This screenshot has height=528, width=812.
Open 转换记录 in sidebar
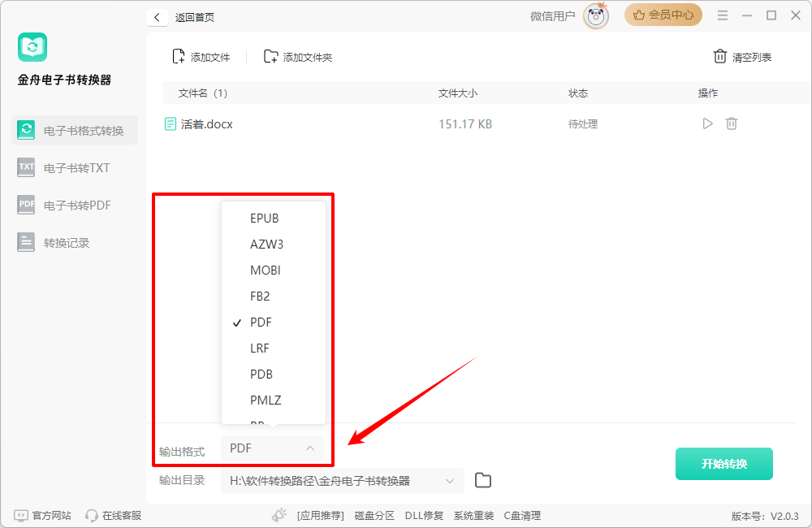75,243
